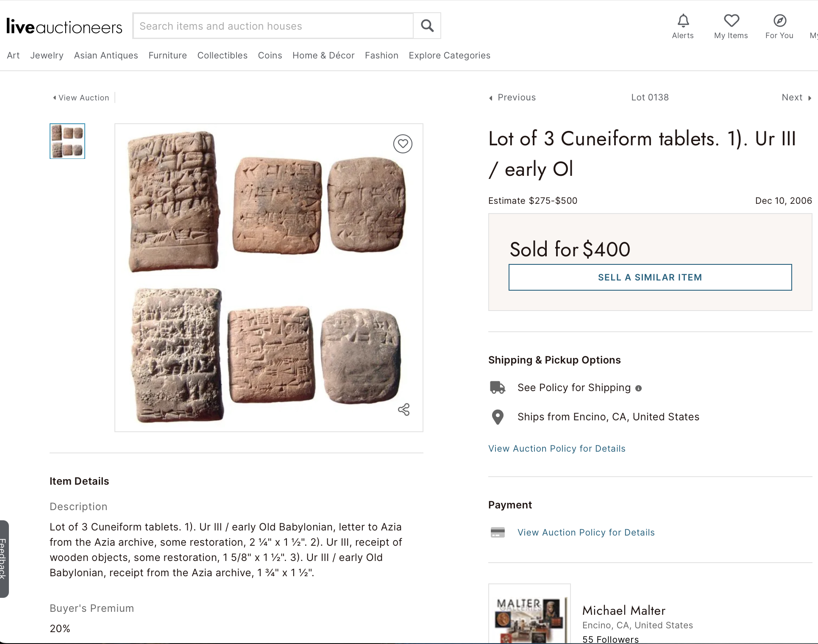
Task: Select the Coins category
Action: 270,56
